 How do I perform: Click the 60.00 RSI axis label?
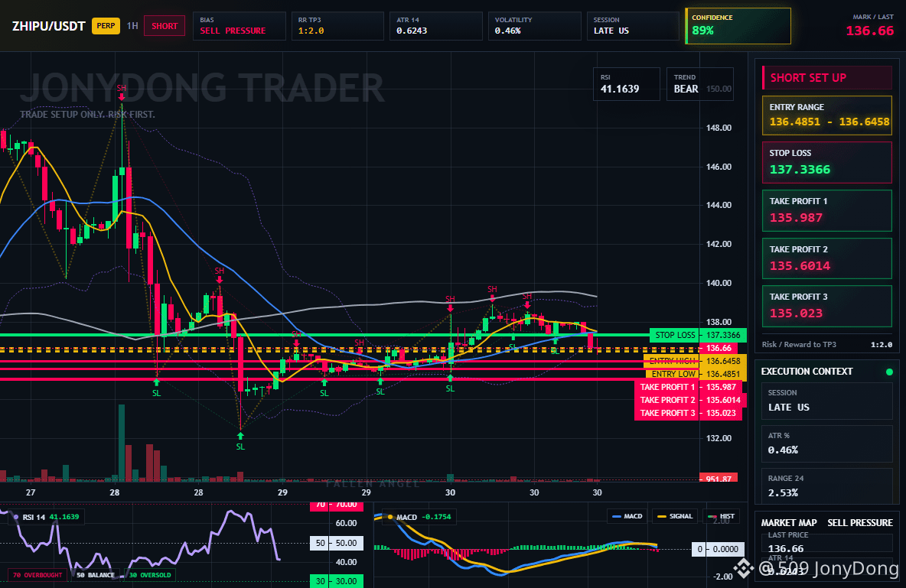(x=346, y=523)
